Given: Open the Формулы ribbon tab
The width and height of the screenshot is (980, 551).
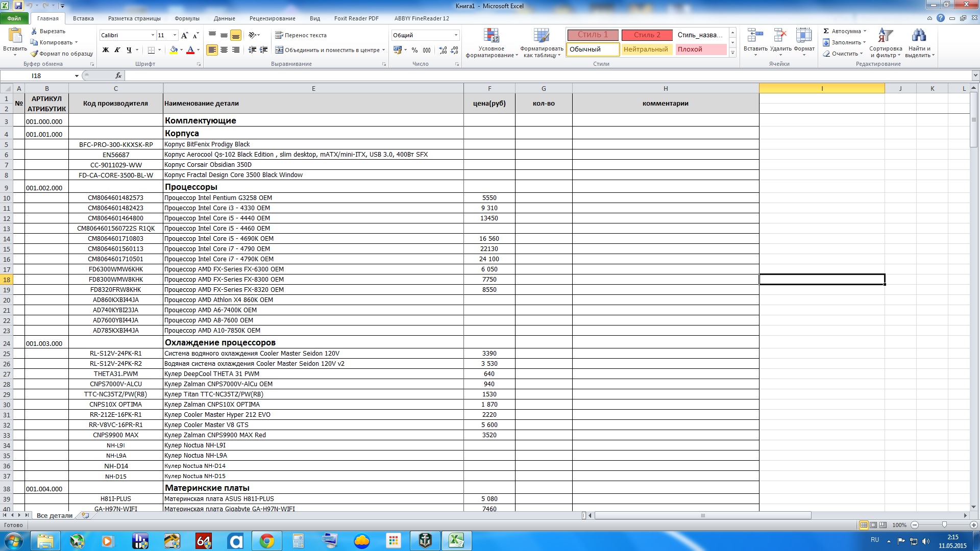Looking at the screenshot, I should [187, 18].
